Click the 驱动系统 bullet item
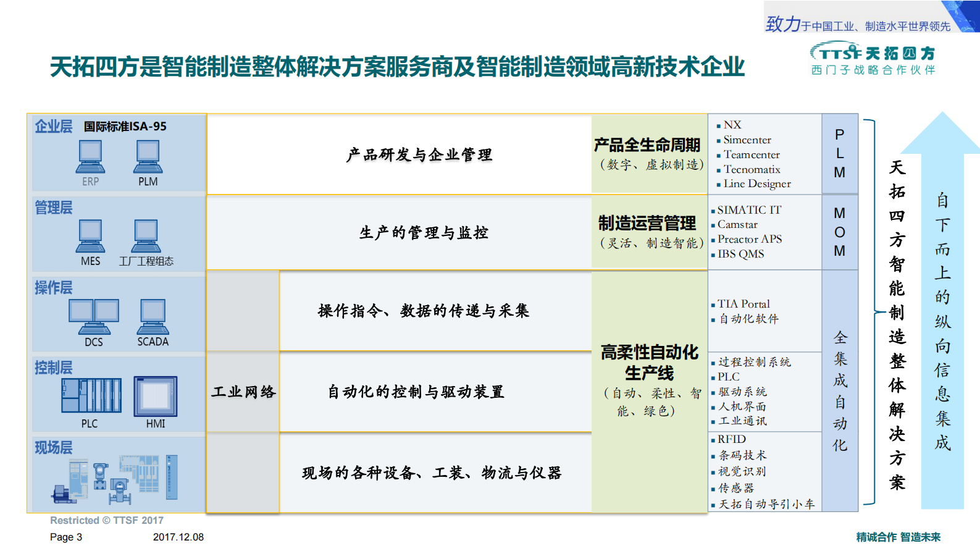 [x=739, y=392]
